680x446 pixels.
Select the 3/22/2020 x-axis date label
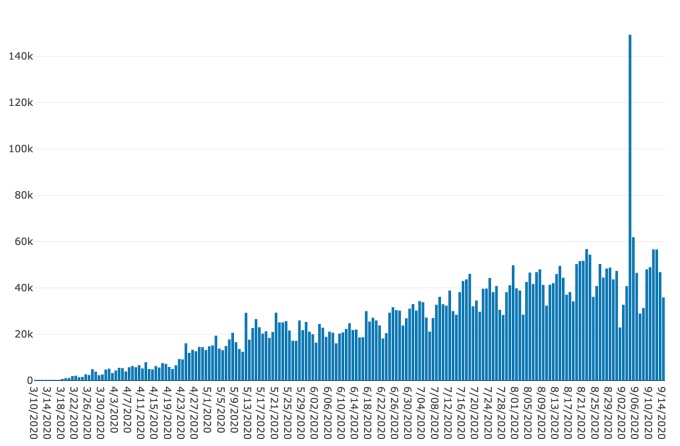tap(74, 413)
